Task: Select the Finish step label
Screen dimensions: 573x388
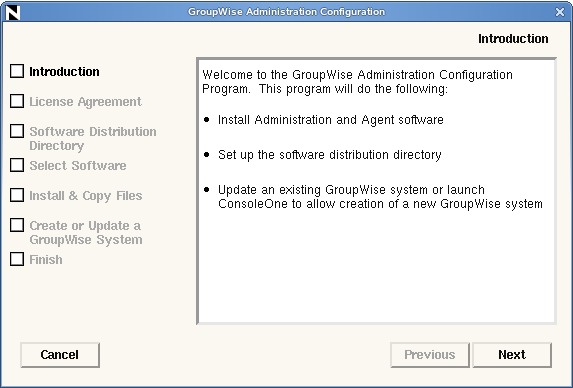Action: (x=46, y=260)
